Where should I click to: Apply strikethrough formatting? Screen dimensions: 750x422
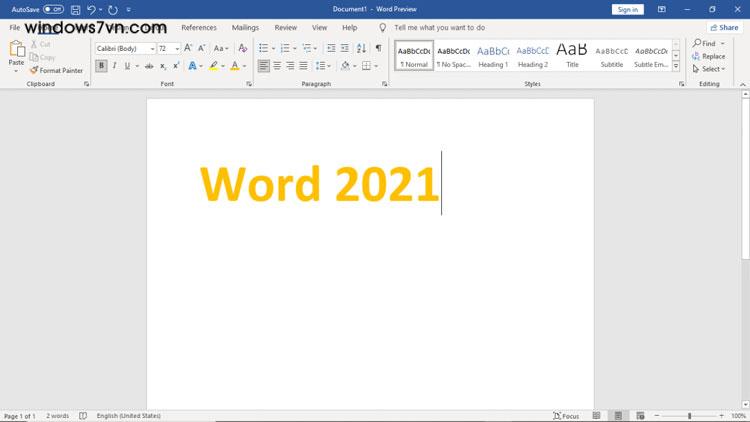(x=149, y=66)
